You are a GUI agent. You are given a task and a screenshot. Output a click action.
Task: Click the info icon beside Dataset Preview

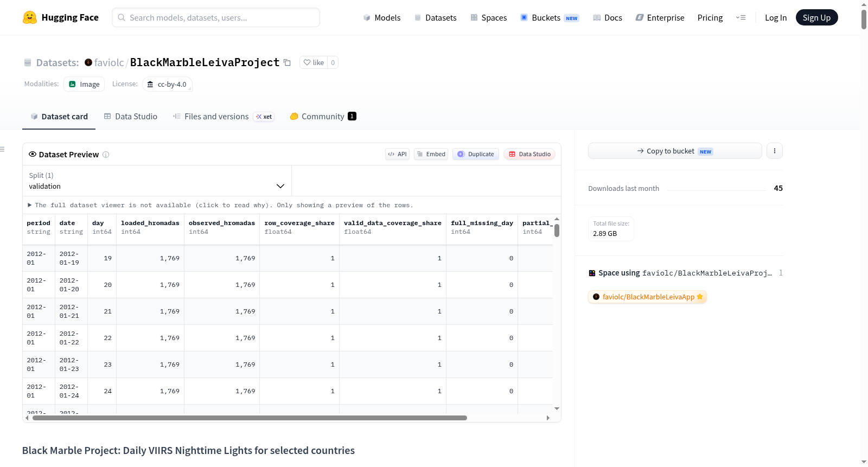point(106,155)
